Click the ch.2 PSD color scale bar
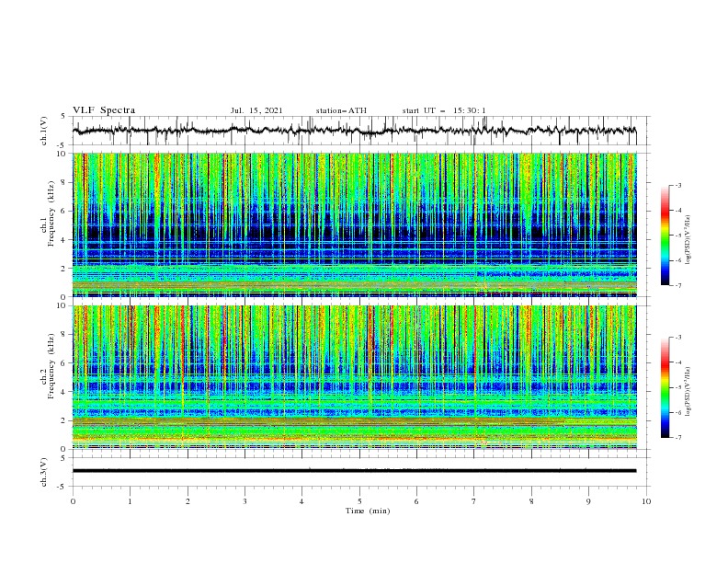This screenshot has width=728, height=563. click(x=665, y=387)
